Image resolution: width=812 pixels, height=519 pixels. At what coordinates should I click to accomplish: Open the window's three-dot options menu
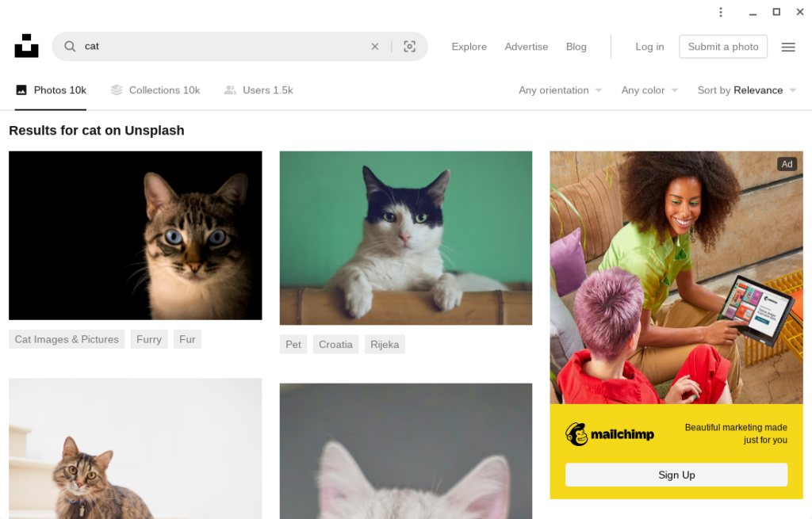tap(720, 12)
